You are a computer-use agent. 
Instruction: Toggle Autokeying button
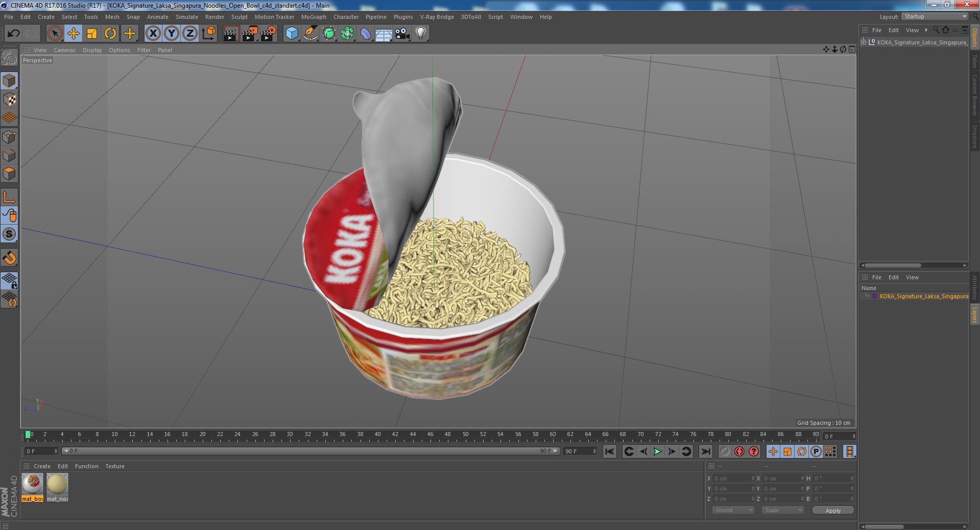pos(739,451)
